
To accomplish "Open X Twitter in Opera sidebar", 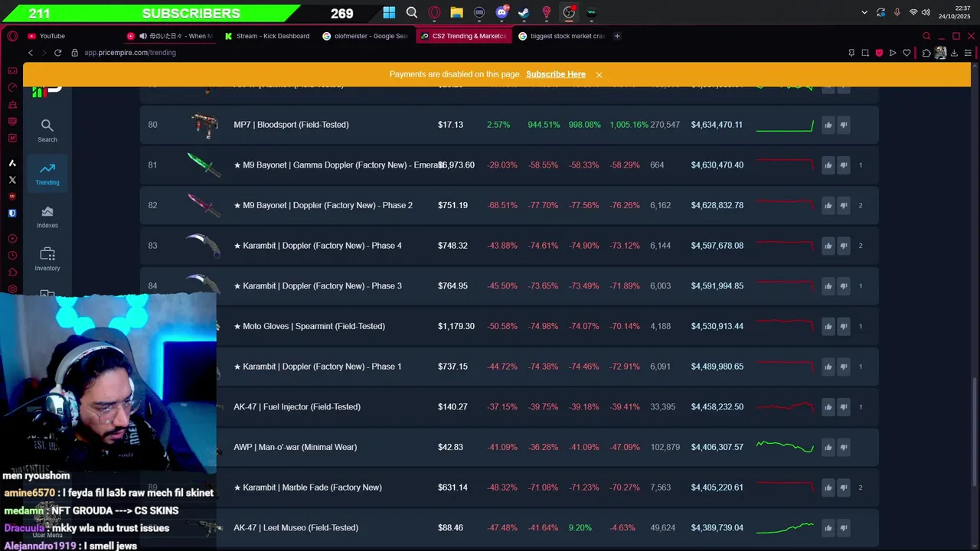I will (x=12, y=180).
